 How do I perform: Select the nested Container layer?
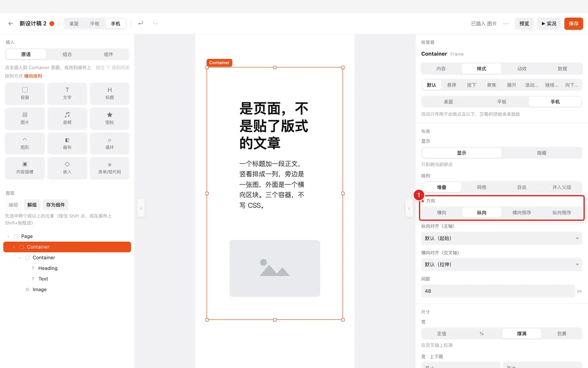[44, 258]
